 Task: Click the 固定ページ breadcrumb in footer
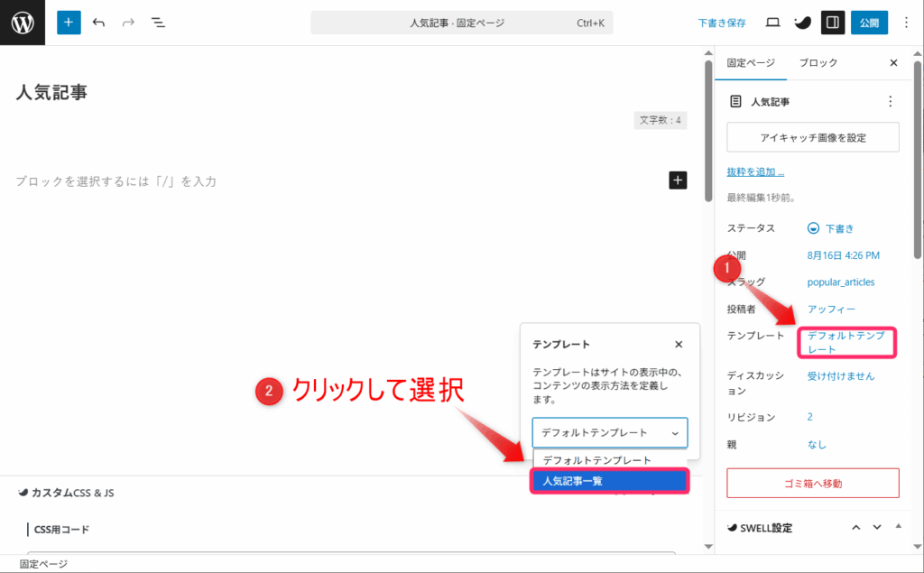(x=43, y=564)
